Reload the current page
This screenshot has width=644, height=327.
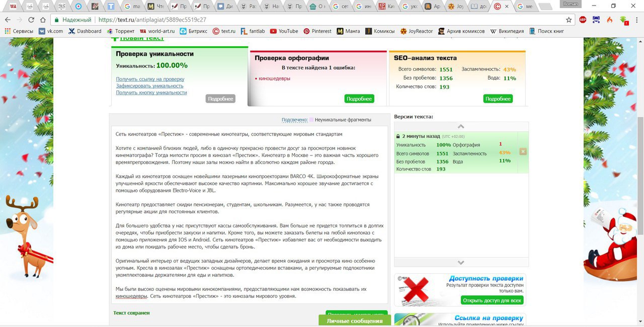coord(31,20)
